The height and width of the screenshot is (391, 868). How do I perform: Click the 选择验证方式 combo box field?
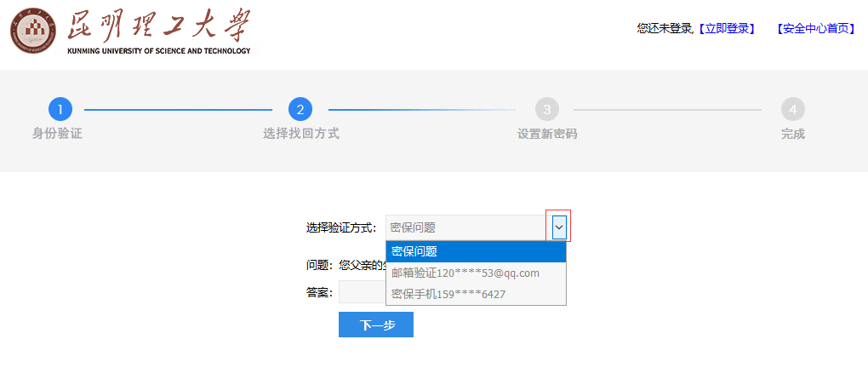coord(476,227)
